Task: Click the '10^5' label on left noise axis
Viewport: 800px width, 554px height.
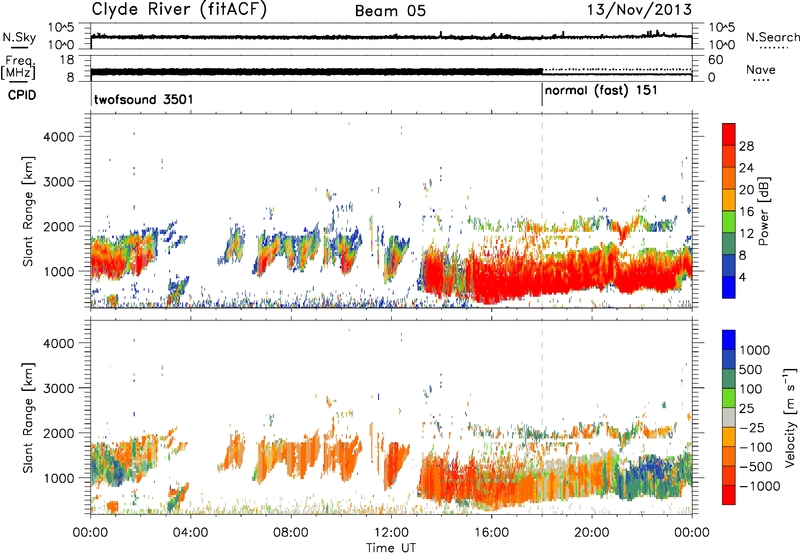Action: tap(62, 28)
